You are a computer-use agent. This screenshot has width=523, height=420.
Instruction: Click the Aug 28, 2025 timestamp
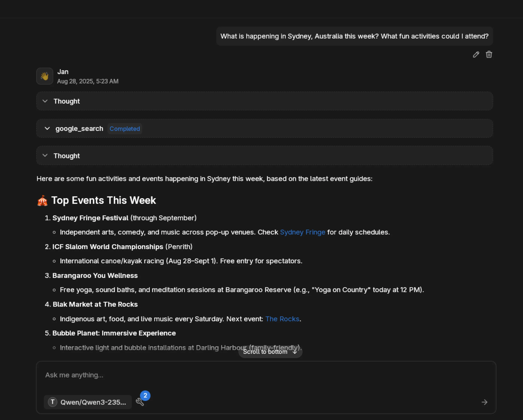coord(88,81)
